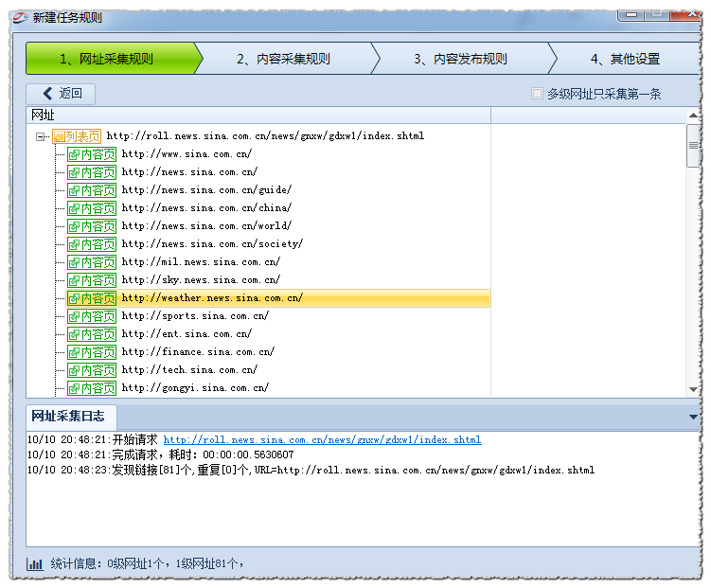Click 内容页 icon beside www.sina.com.cn

pyautogui.click(x=92, y=154)
